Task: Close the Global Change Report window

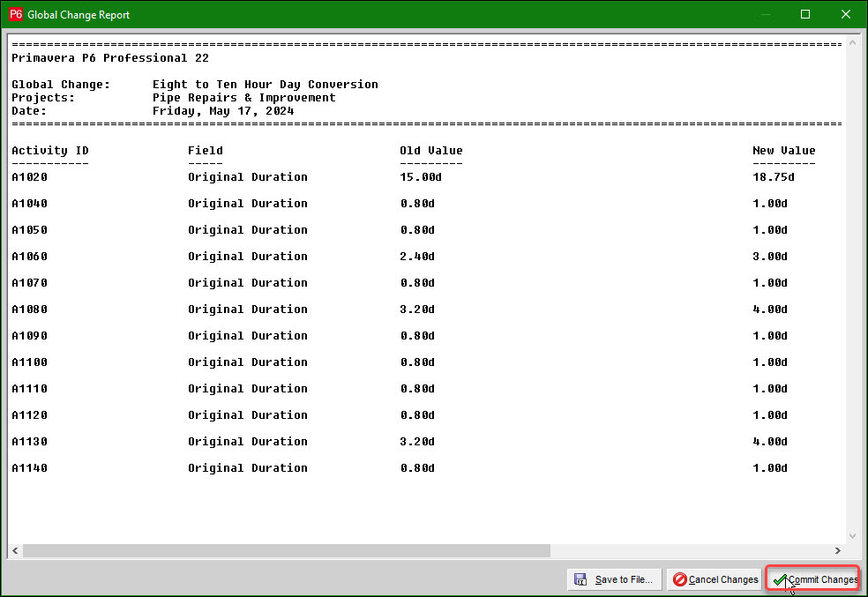Action: point(845,15)
